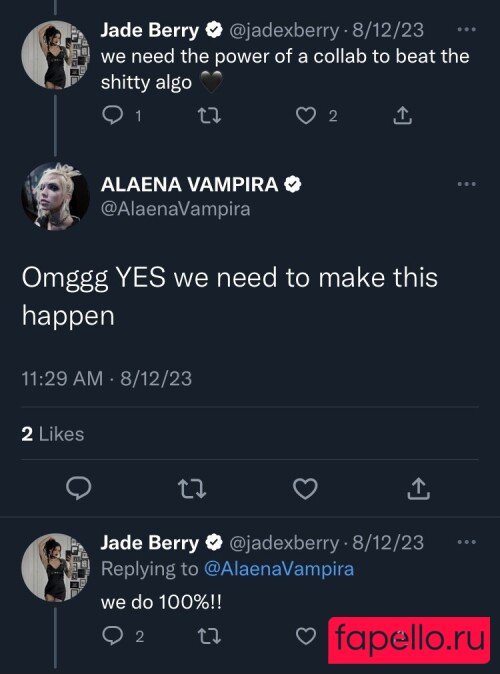Like the ALAENA VAMPIRA main tweet
The height and width of the screenshot is (674, 500).
[x=305, y=489]
